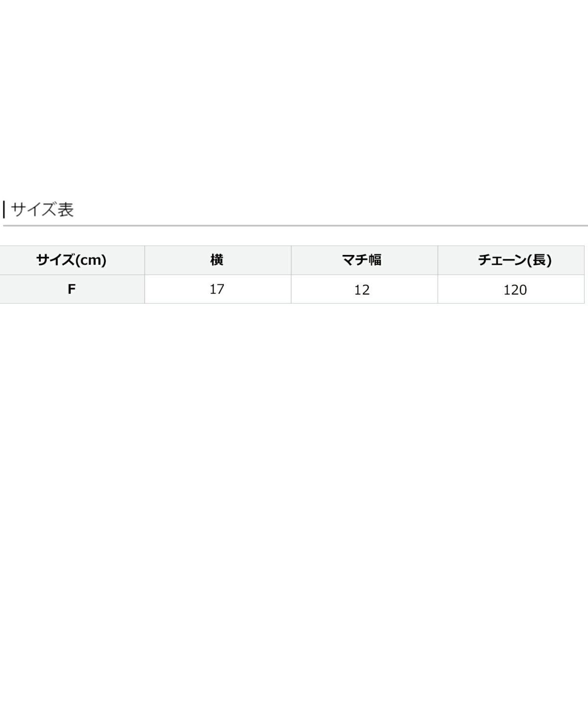Click the チェーン word in last header
Screen dimensions: 588x706
[502, 260]
